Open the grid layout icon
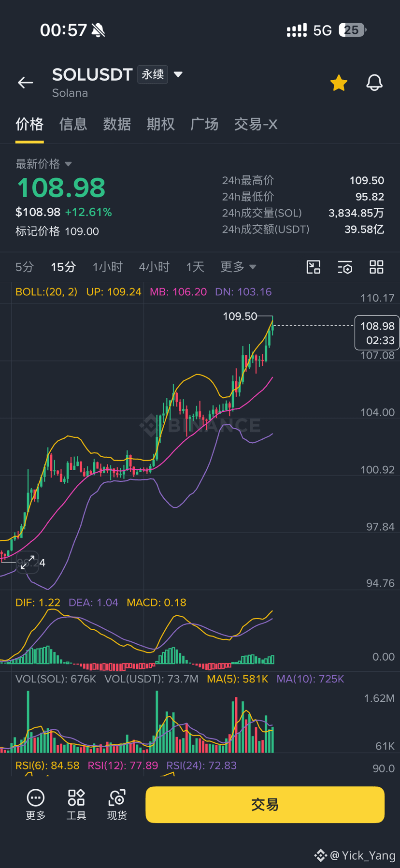This screenshot has width=400, height=868. tap(376, 267)
